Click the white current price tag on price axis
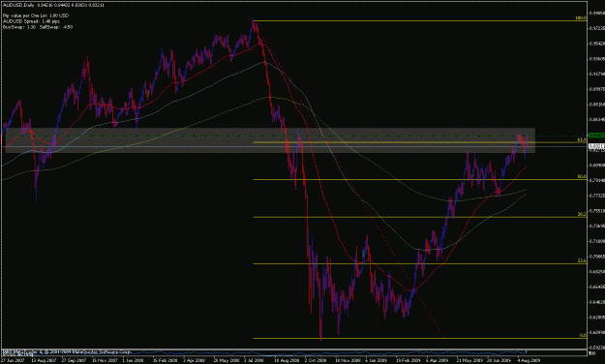The width and height of the screenshot is (605, 364). tap(596, 146)
